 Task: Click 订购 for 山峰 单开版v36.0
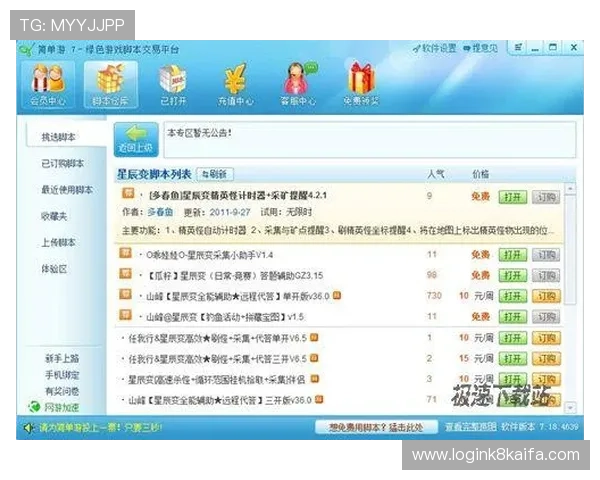click(546, 296)
